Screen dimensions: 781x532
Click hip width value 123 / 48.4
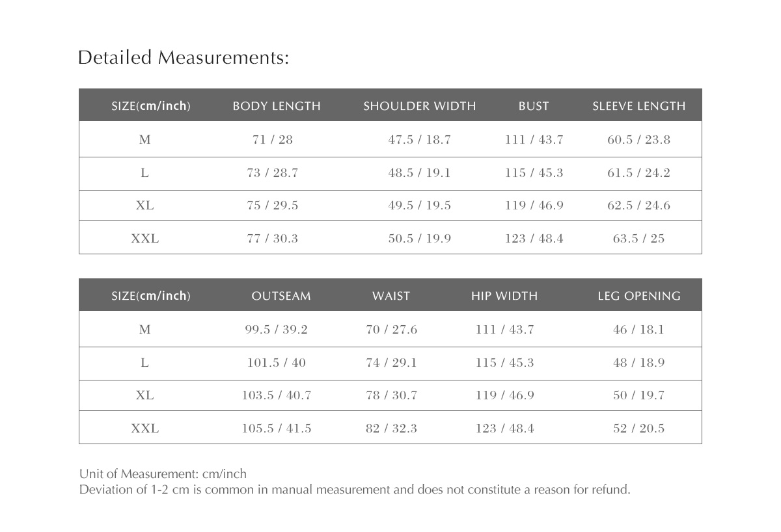pyautogui.click(x=504, y=429)
